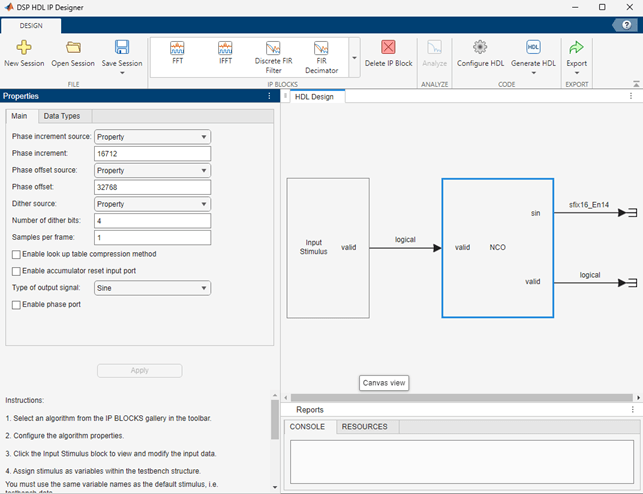Open Type of output signal dropdown

(x=152, y=288)
